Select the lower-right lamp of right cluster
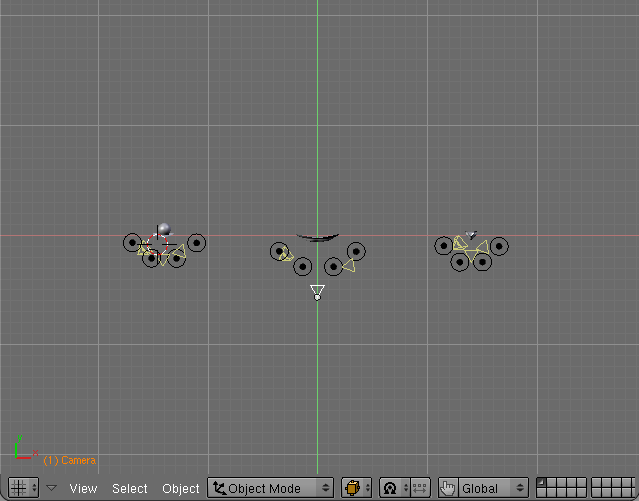The width and height of the screenshot is (639, 501). (x=483, y=262)
